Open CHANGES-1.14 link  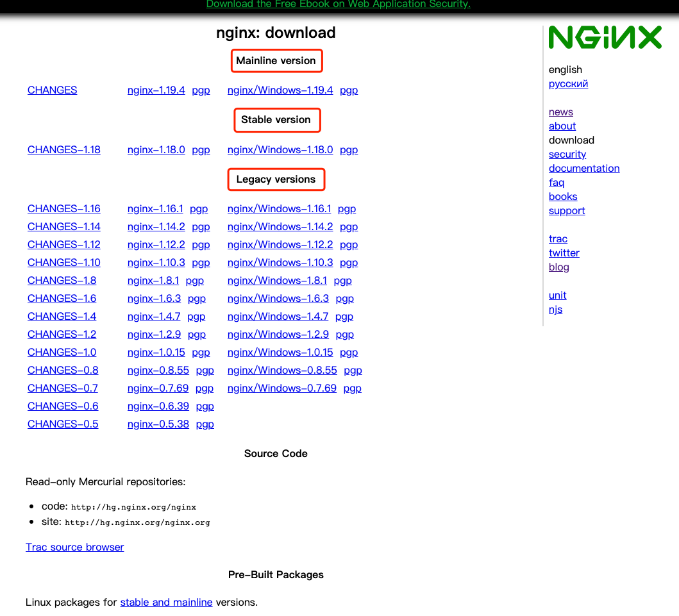64,227
